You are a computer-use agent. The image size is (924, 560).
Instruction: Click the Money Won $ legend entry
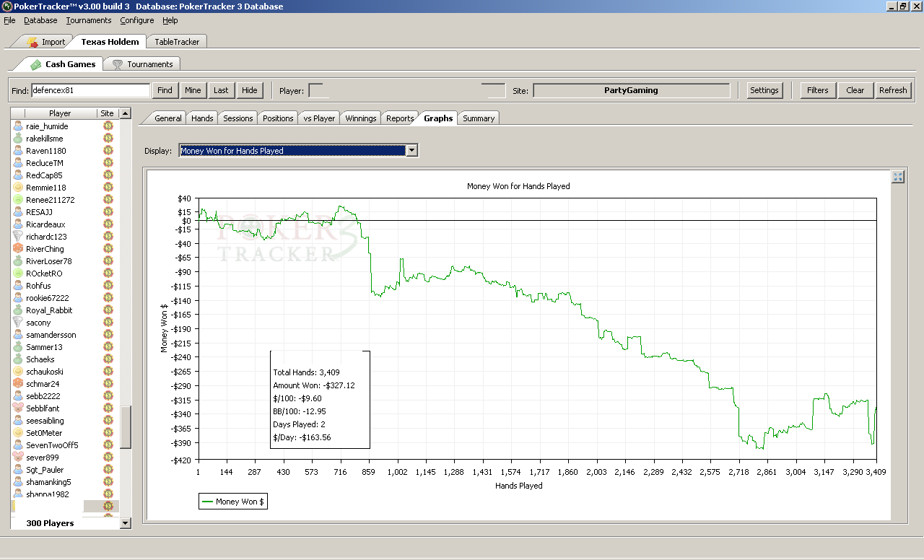(x=232, y=502)
